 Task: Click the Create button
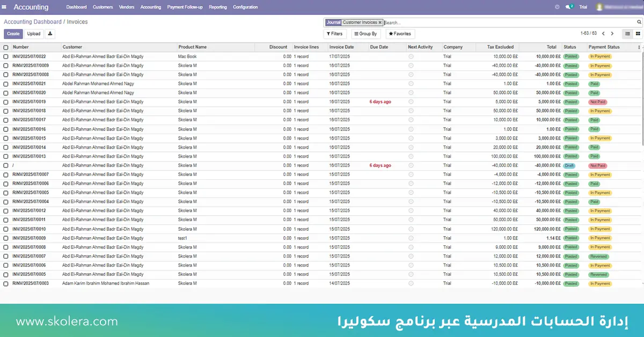coord(13,34)
